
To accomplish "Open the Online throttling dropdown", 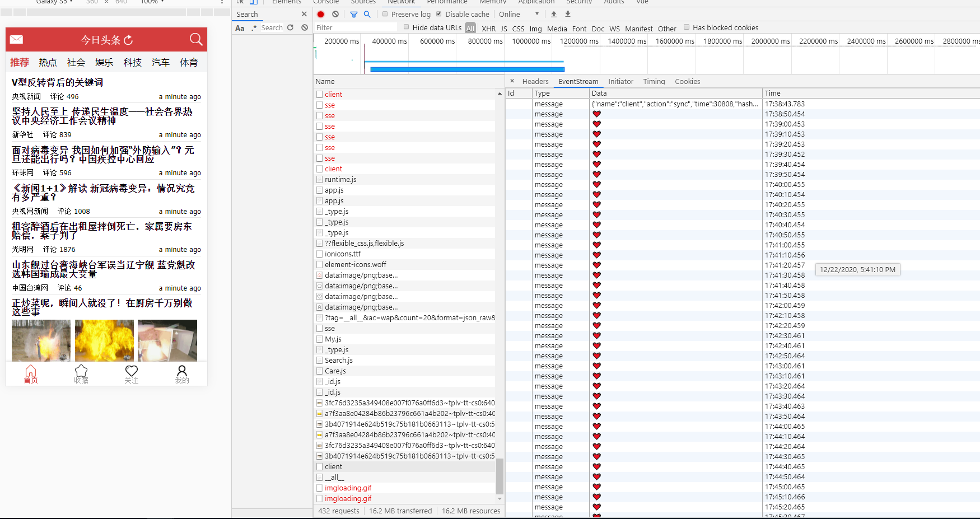I will coord(519,14).
